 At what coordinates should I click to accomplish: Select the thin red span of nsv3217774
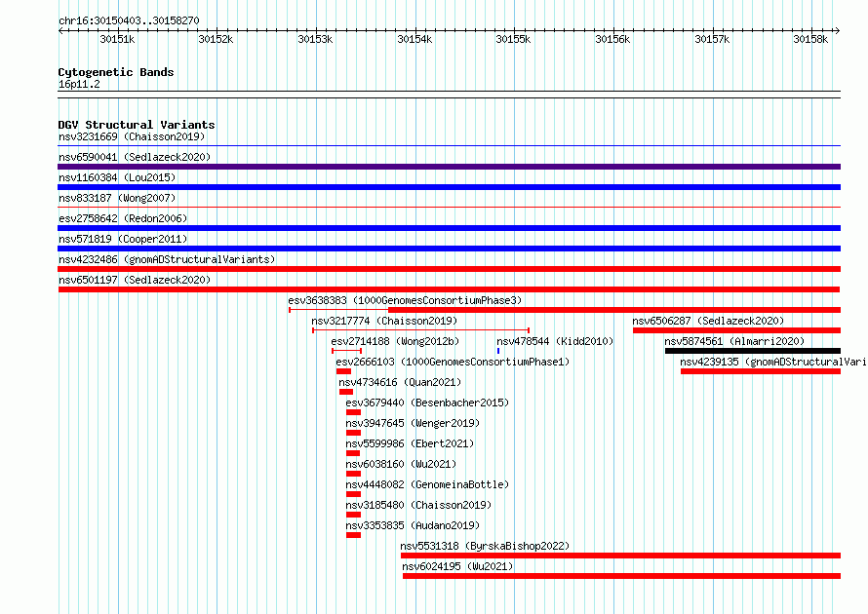[420, 330]
